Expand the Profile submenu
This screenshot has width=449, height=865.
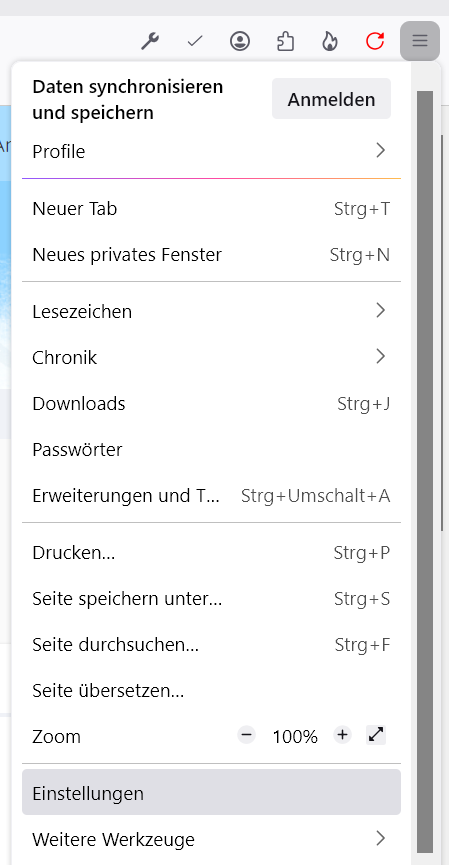coord(211,151)
